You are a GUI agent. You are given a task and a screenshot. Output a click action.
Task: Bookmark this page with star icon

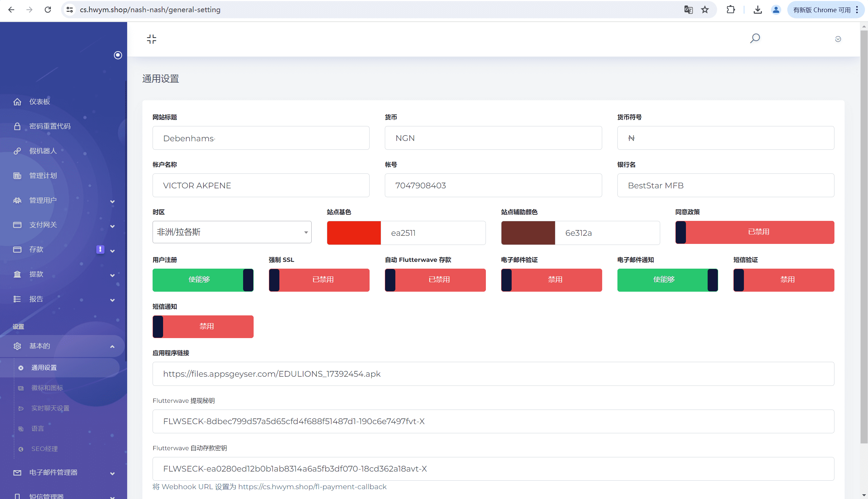[705, 9]
